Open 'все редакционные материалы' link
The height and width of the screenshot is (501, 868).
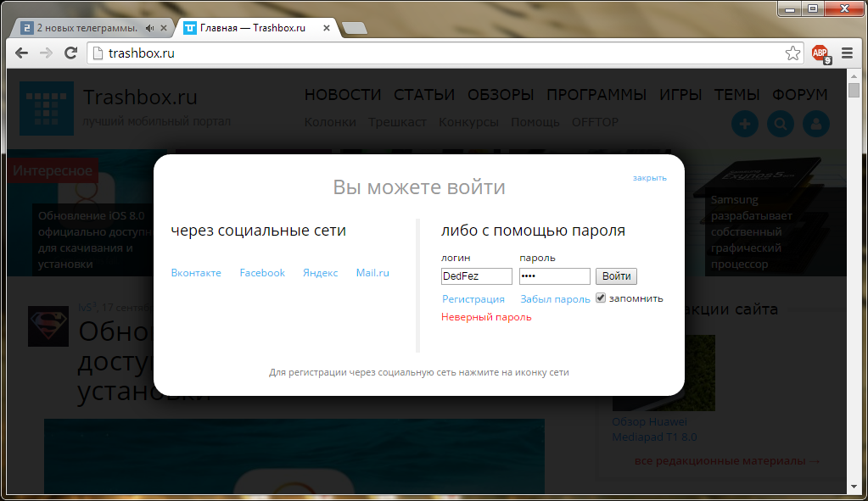[x=727, y=460]
